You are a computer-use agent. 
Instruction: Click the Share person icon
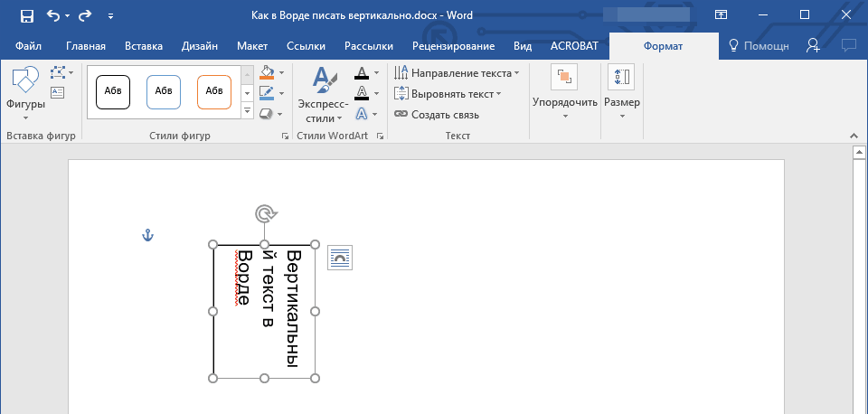(x=813, y=46)
